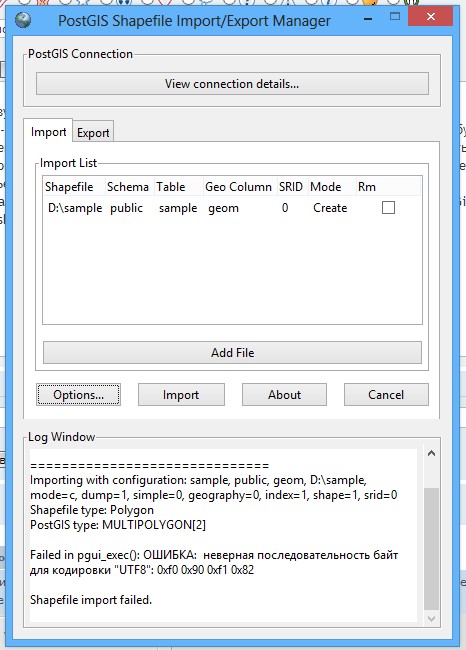Click Add File button
Viewport: 466px width, 650px height.
tap(232, 353)
